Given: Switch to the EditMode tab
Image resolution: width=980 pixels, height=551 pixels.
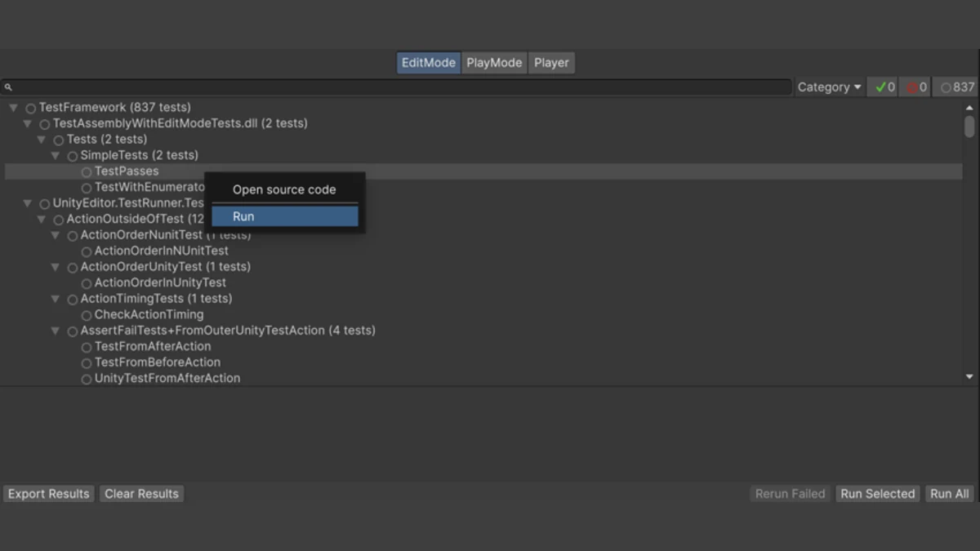Looking at the screenshot, I should click(429, 63).
